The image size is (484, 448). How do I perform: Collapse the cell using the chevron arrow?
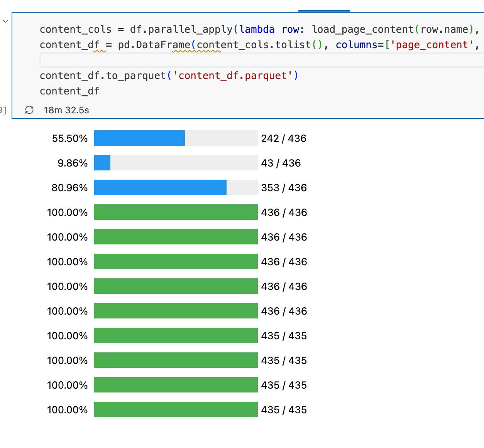click(x=5, y=21)
